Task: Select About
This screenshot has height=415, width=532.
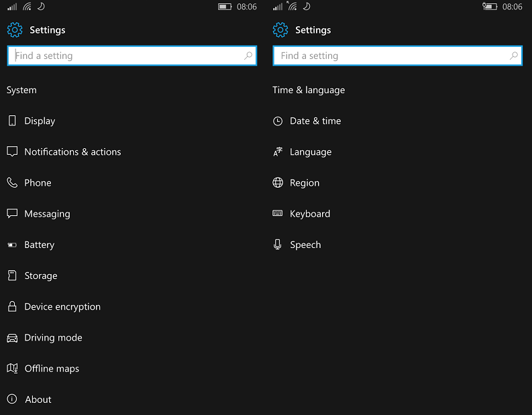Action: [x=38, y=400]
